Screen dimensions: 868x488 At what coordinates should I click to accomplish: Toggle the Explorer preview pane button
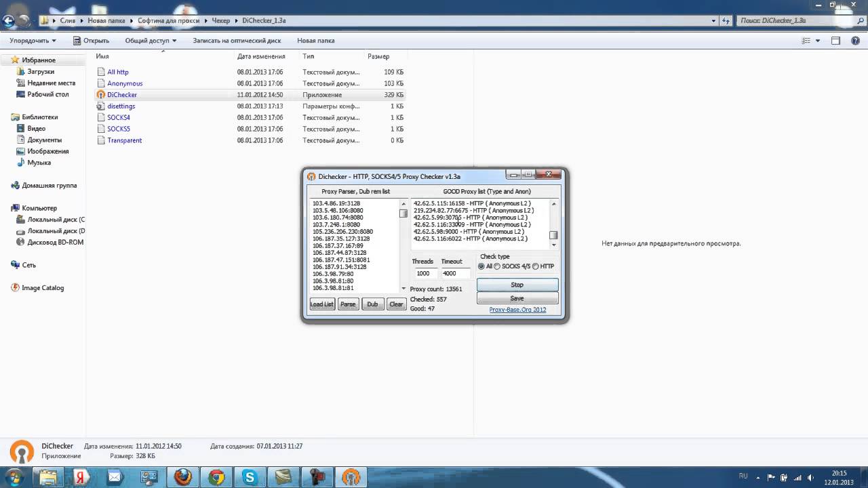pos(835,41)
